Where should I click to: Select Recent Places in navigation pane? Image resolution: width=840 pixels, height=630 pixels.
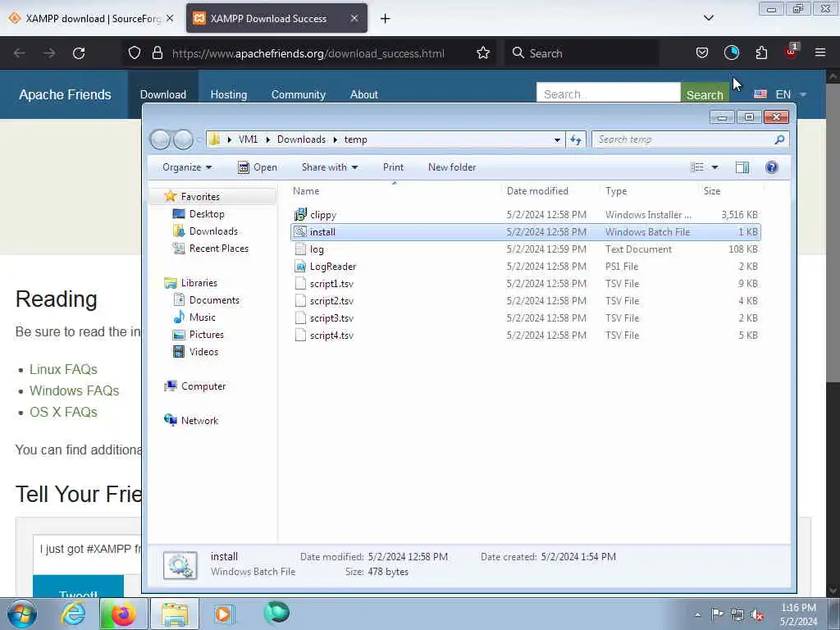[x=218, y=248]
